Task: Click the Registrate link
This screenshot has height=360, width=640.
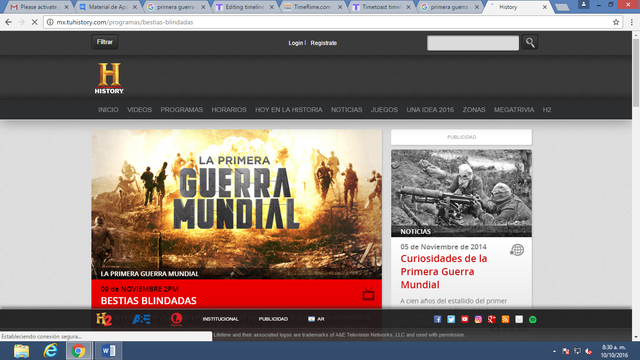Action: pos(324,43)
